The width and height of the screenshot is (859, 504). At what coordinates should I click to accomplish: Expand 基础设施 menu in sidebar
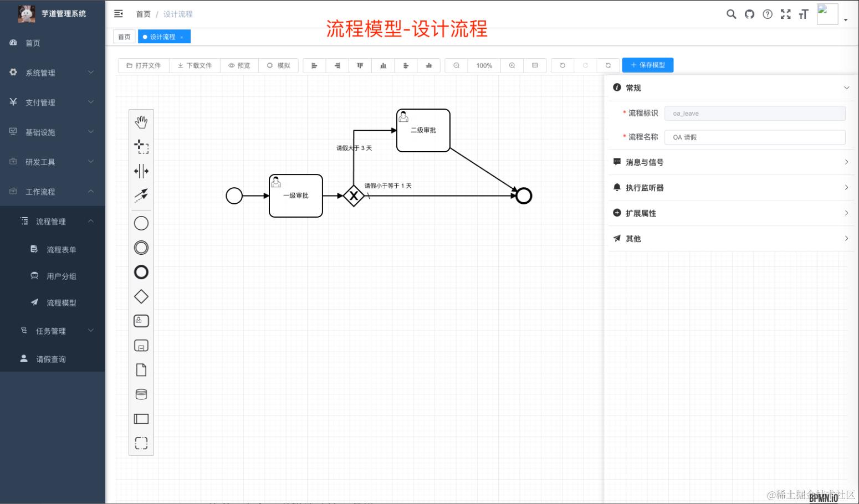(x=53, y=132)
